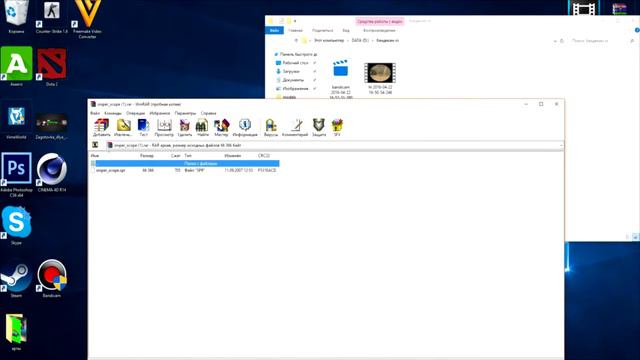Click the Extract To (Извлечь) toolbar icon
Screen dimensions: 640x360
[x=123, y=127]
